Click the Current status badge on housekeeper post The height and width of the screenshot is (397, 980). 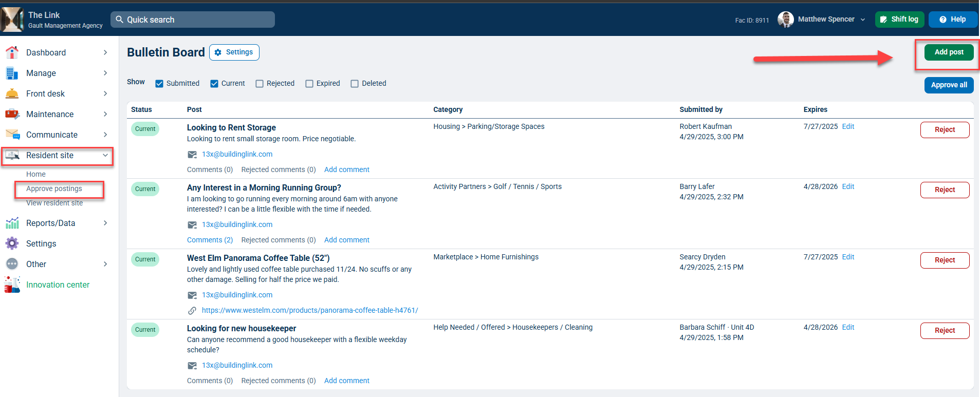pyautogui.click(x=145, y=330)
